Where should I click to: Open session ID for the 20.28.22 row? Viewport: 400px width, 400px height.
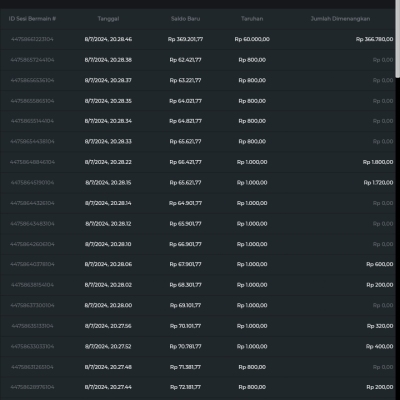(32, 162)
